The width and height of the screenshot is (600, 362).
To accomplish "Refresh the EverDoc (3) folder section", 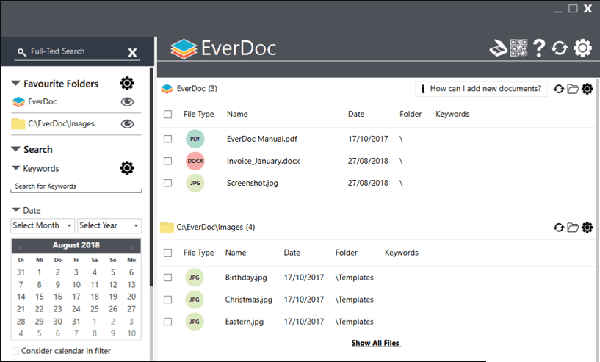I will tap(559, 89).
